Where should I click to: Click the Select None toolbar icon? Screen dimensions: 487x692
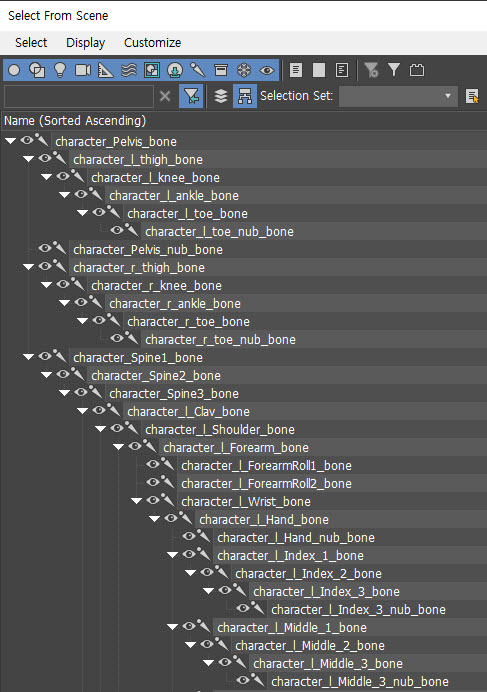319,70
